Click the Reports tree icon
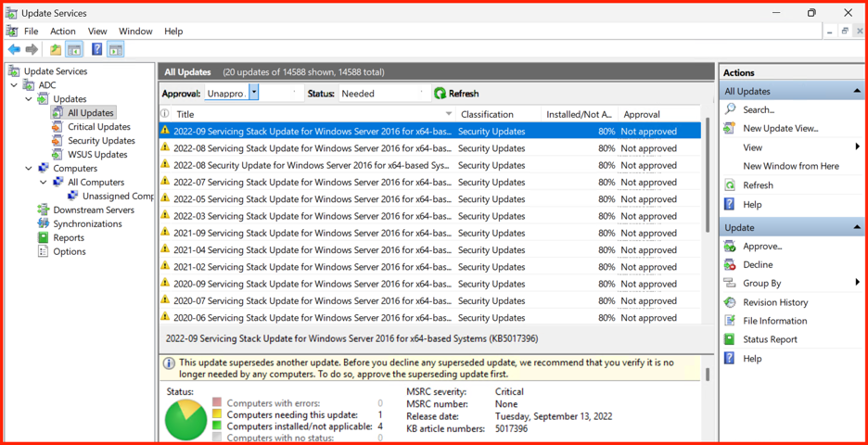 44,237
